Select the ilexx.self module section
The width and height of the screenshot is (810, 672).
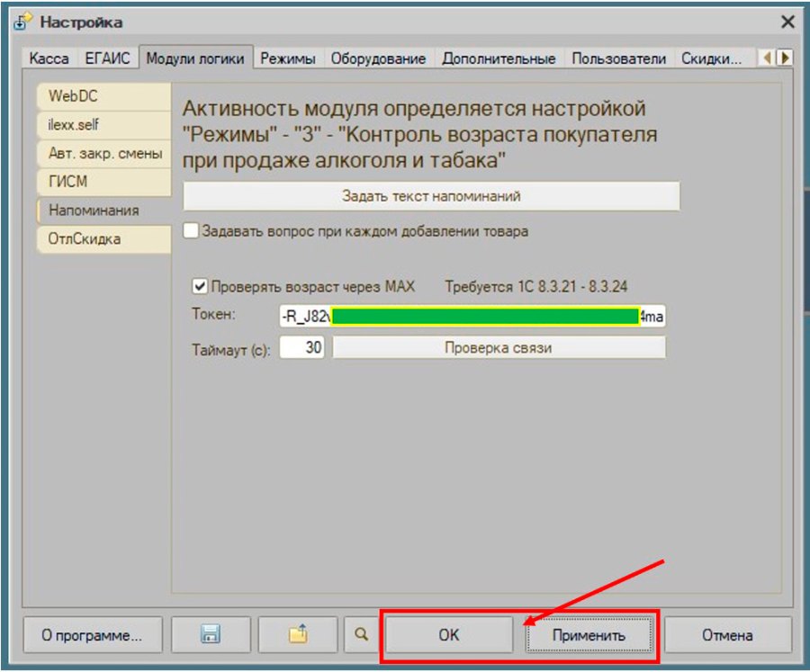[x=103, y=125]
